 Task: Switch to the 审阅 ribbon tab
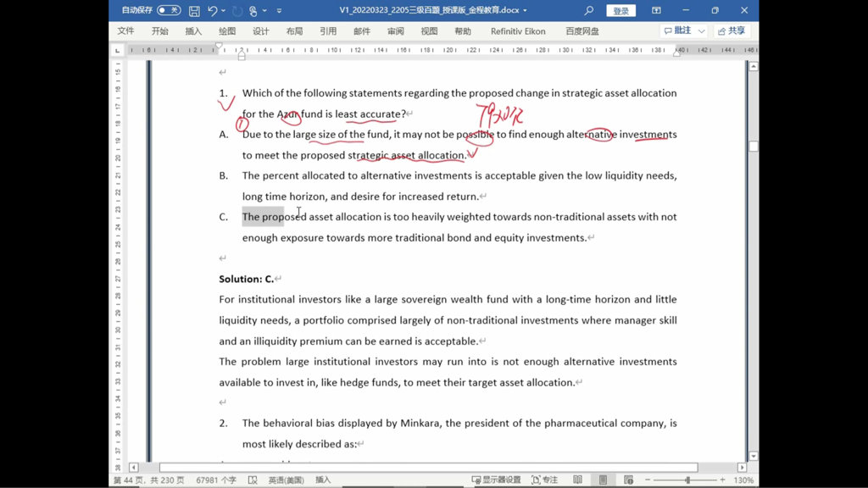pyautogui.click(x=396, y=31)
